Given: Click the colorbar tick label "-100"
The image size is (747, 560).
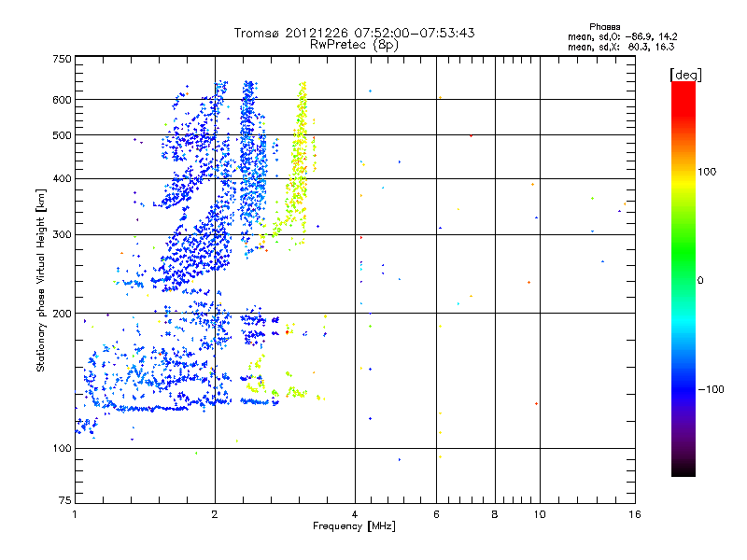Looking at the screenshot, I should (711, 389).
